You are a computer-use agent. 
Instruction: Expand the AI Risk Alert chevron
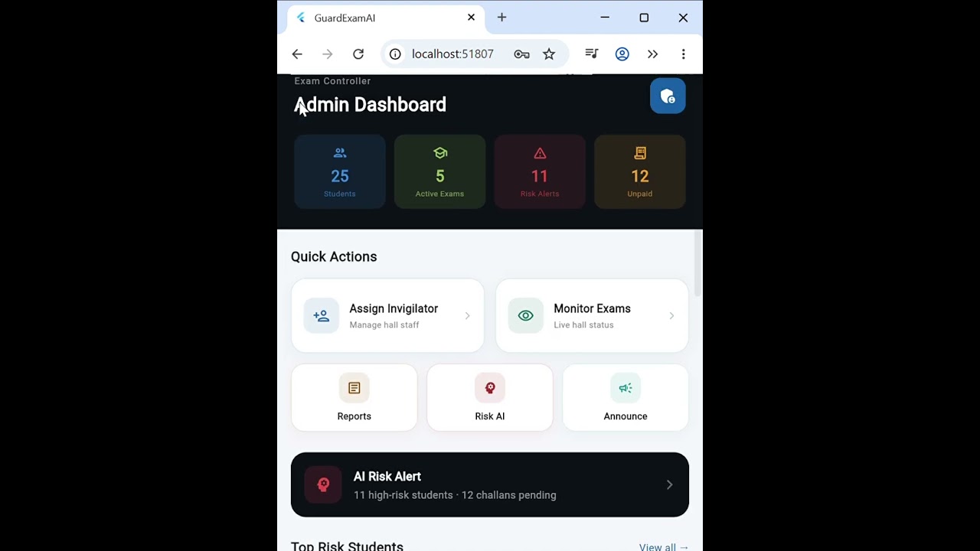pos(669,484)
